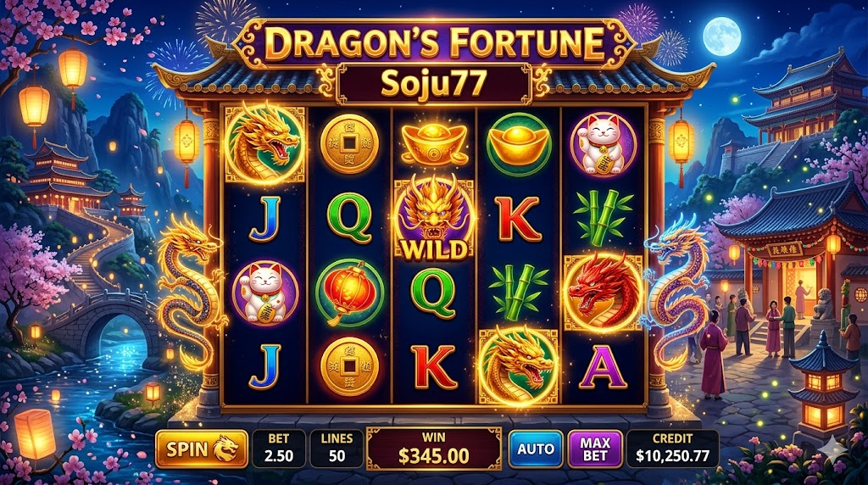Image resolution: width=868 pixels, height=485 pixels.
Task: Click the gold coin symbol in bottom row
Action: click(x=349, y=366)
